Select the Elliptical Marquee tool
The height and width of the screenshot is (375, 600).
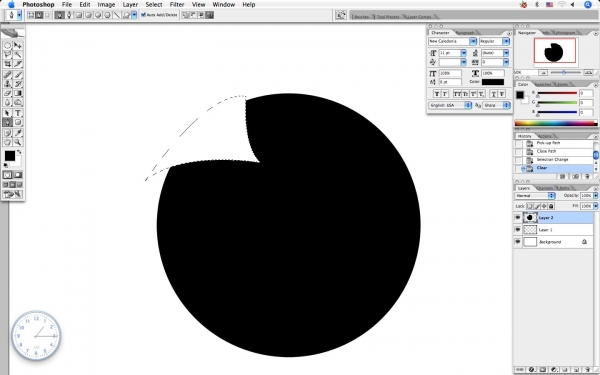click(7, 45)
